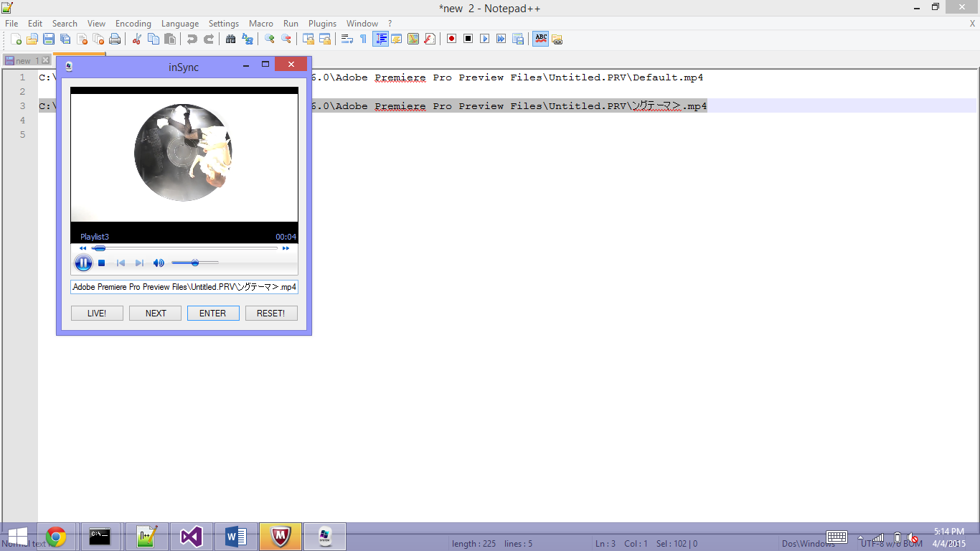Screen dimensions: 980x551
Task: Click the 'length : 225' status bar entry
Action: [x=473, y=544]
